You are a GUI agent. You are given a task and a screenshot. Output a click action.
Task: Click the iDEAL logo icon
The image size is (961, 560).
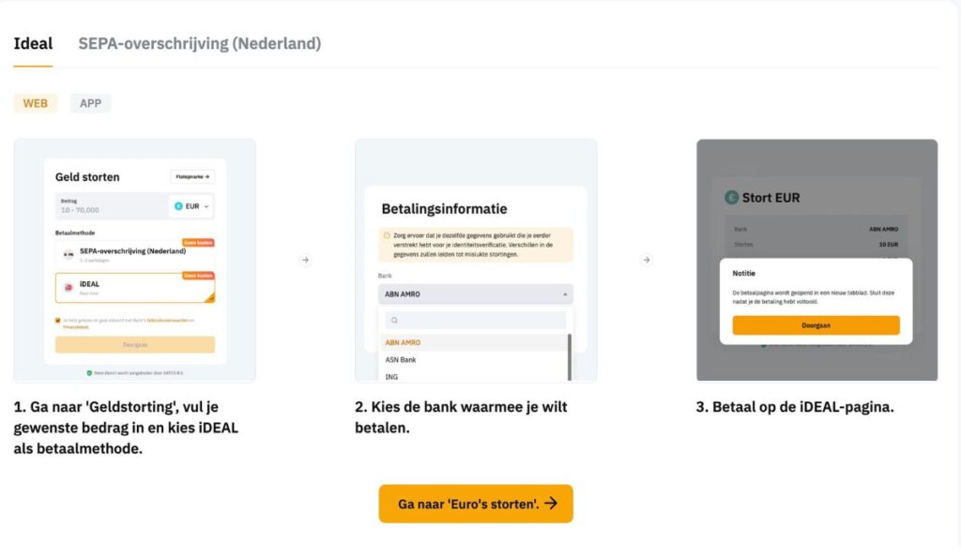pyautogui.click(x=69, y=287)
